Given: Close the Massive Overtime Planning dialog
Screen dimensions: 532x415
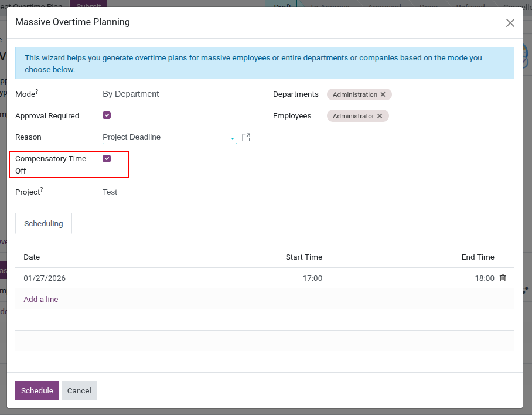Looking at the screenshot, I should (510, 23).
